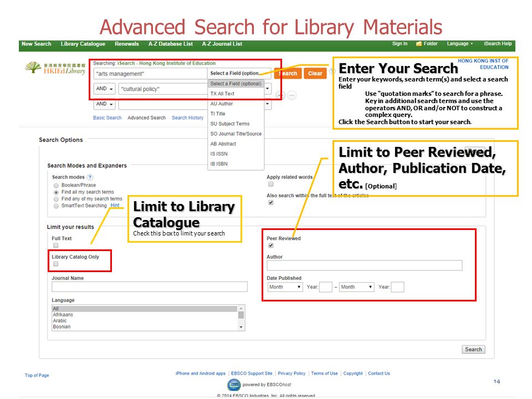Screen dimensions: 532x399
Task: Choose TI Title from field list
Action: 236,114
